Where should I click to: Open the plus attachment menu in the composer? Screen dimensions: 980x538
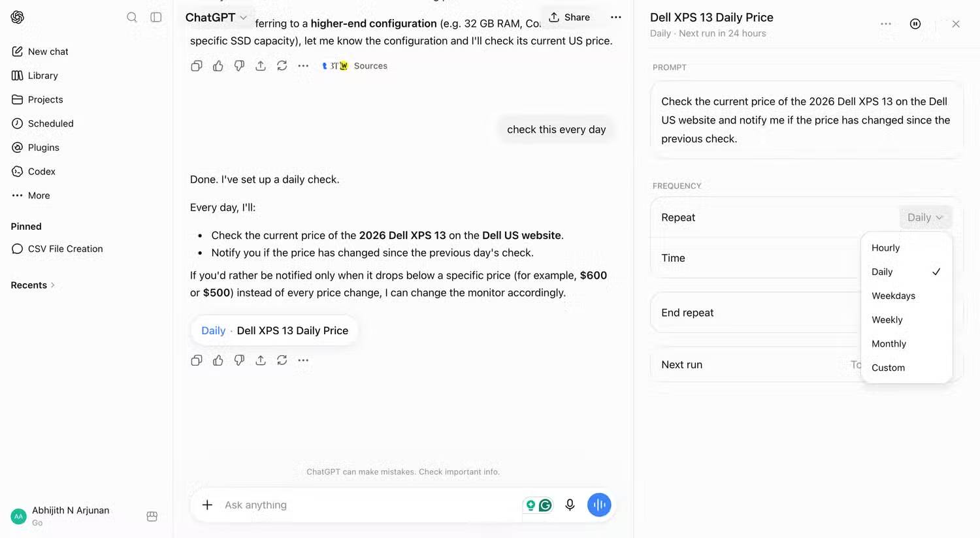pos(207,505)
